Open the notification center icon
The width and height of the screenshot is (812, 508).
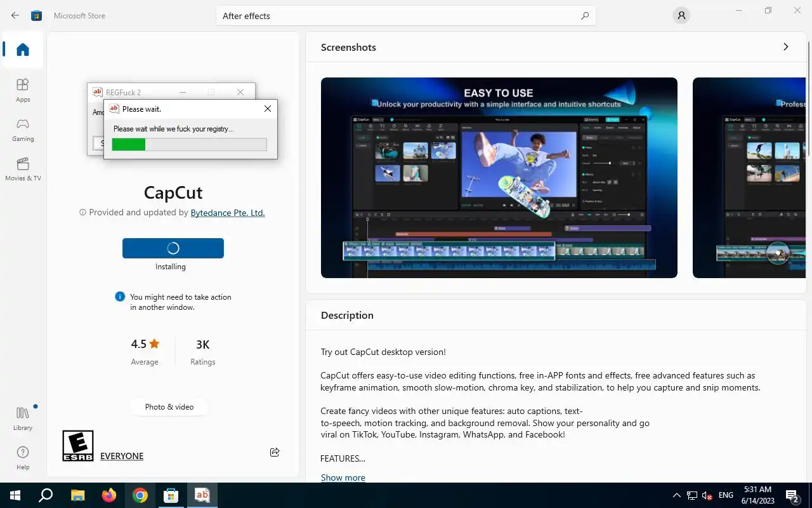792,495
